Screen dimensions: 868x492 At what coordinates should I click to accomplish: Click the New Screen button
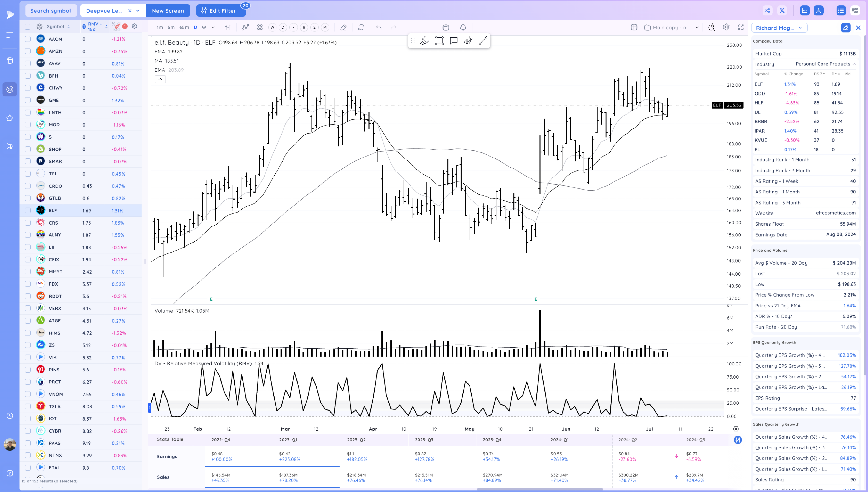click(168, 10)
